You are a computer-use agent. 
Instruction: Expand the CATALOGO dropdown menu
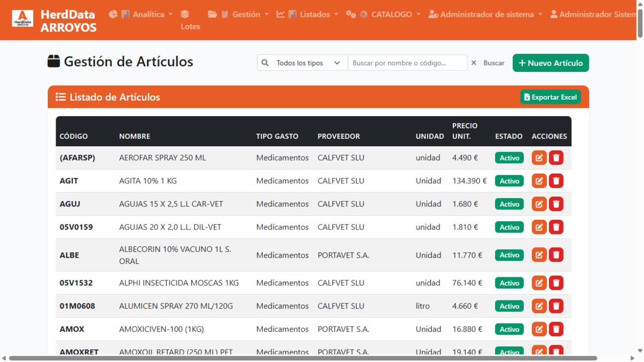point(383,14)
